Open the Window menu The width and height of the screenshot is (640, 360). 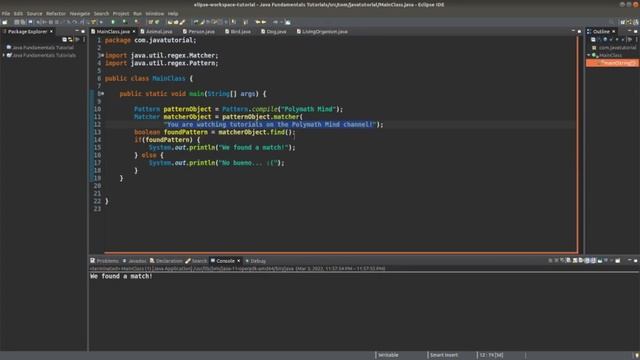pos(155,13)
